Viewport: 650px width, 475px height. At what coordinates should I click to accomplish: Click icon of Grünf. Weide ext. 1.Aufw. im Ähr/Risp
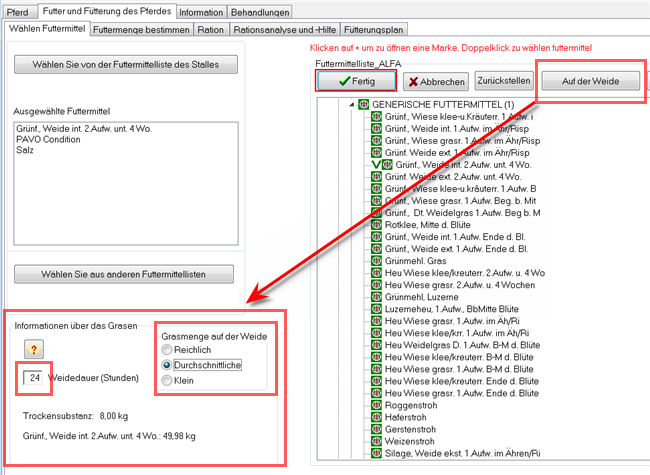point(376,153)
